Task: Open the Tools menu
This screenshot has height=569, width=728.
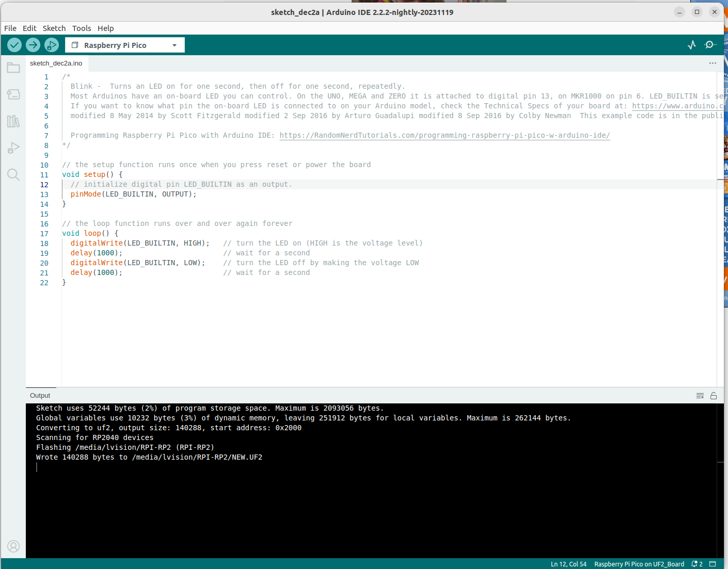Action: (x=82, y=28)
